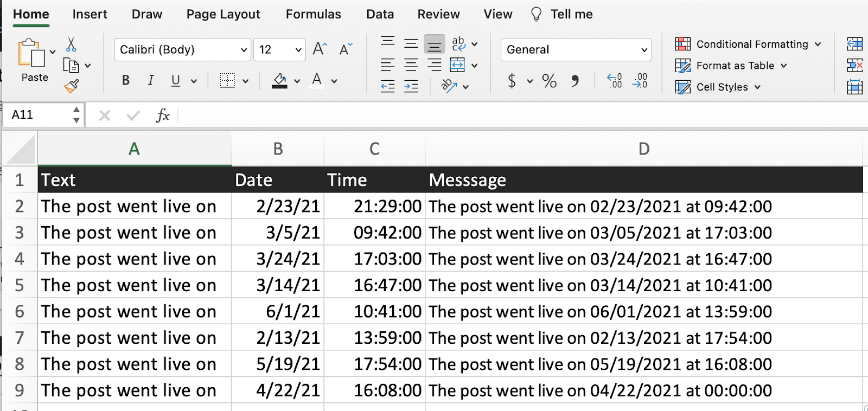The height and width of the screenshot is (411, 868).
Task: Open Conditional Formatting menu
Action: (x=748, y=44)
